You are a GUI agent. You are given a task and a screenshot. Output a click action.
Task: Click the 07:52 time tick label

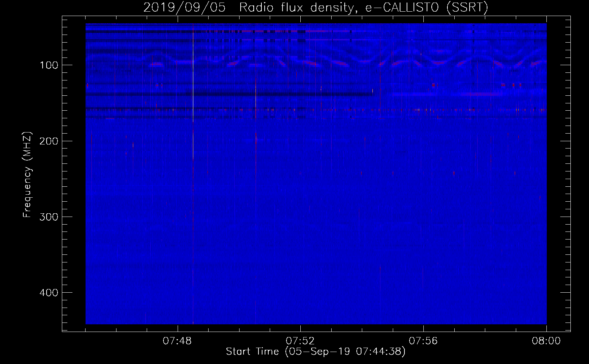pos(300,341)
